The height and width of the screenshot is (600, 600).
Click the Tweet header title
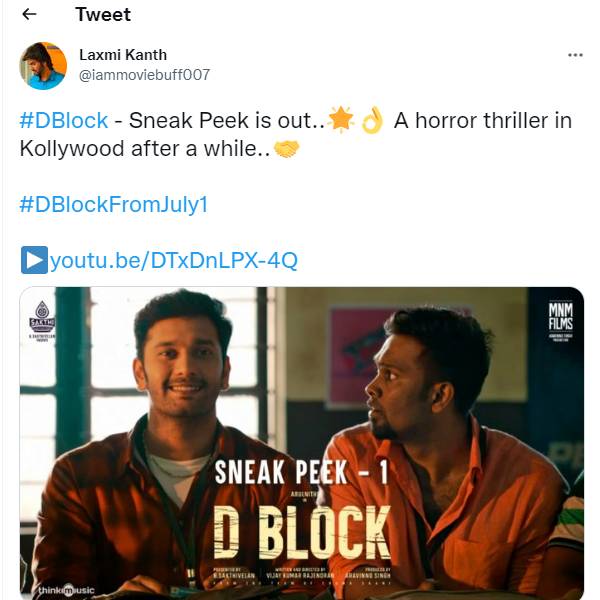(103, 15)
